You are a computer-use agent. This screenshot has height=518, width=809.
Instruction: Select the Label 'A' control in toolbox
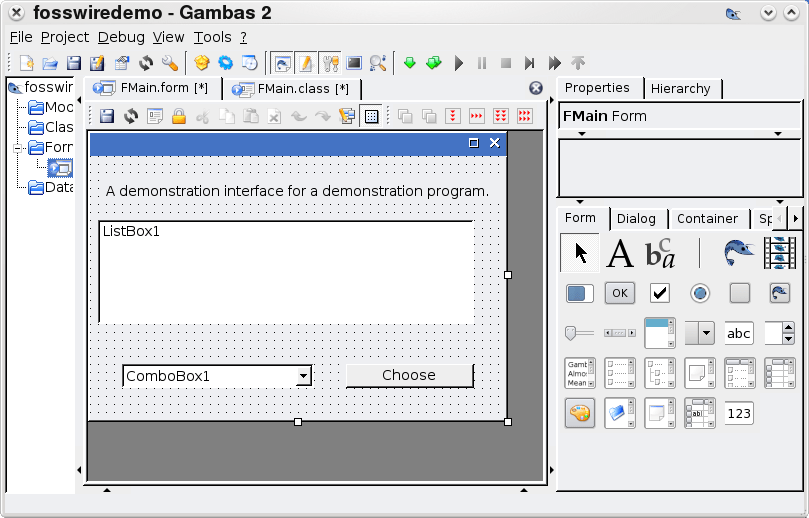coord(620,253)
